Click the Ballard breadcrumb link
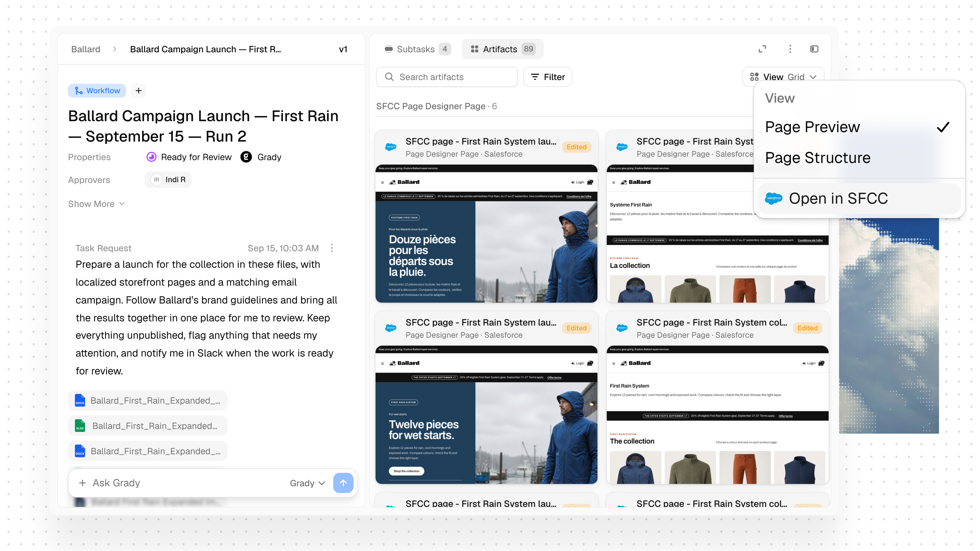This screenshot has width=980, height=551. [x=85, y=49]
